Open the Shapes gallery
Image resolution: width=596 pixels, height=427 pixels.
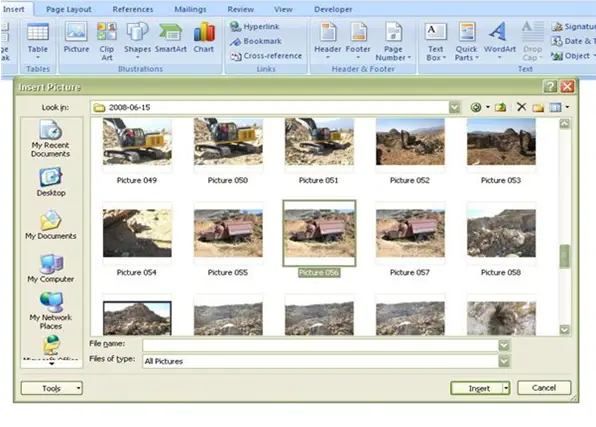point(137,41)
